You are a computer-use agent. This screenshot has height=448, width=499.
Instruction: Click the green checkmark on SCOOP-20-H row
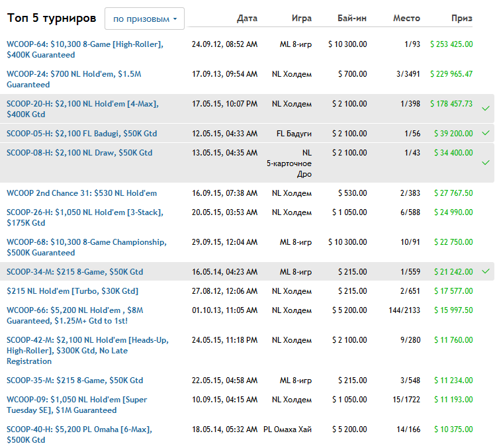tap(486, 108)
